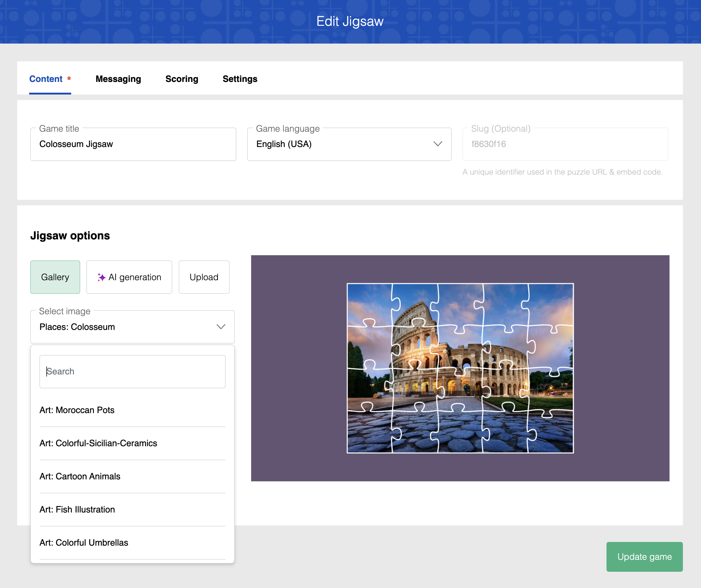
Task: Click the AI generation sparkle icon
Action: click(102, 277)
